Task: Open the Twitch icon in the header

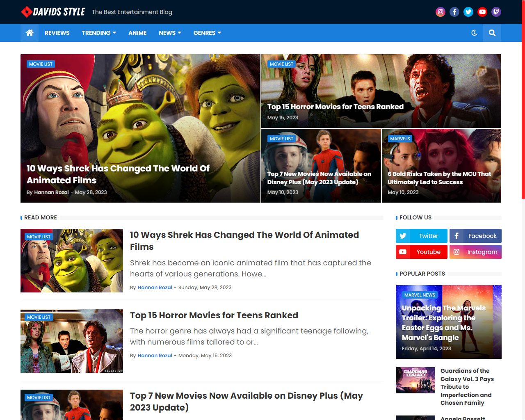Action: 496,12
